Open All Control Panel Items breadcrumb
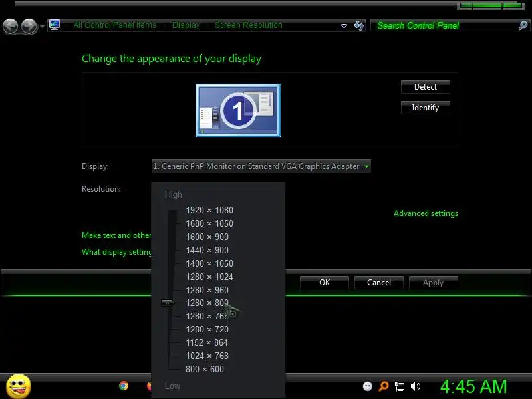 (x=114, y=25)
